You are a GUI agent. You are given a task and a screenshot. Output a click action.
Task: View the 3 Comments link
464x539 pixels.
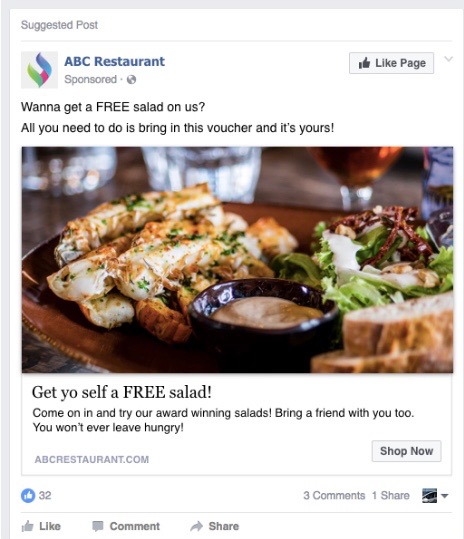click(334, 495)
